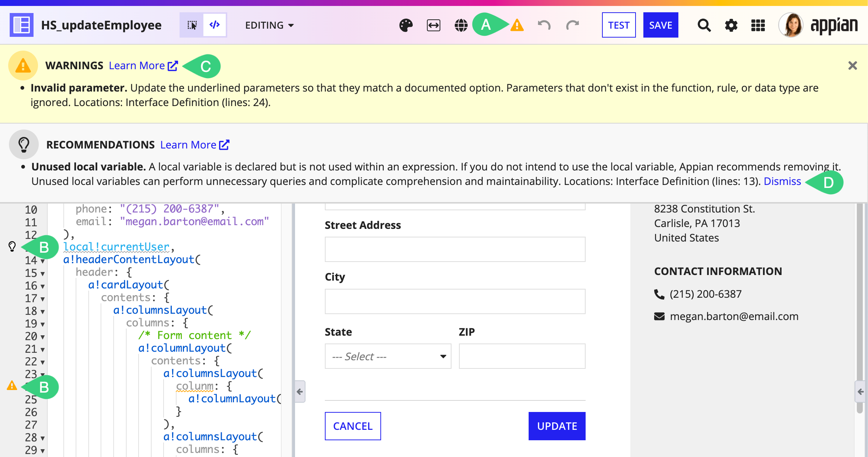Collapse code fold at line 21
The image size is (868, 457).
(x=42, y=350)
